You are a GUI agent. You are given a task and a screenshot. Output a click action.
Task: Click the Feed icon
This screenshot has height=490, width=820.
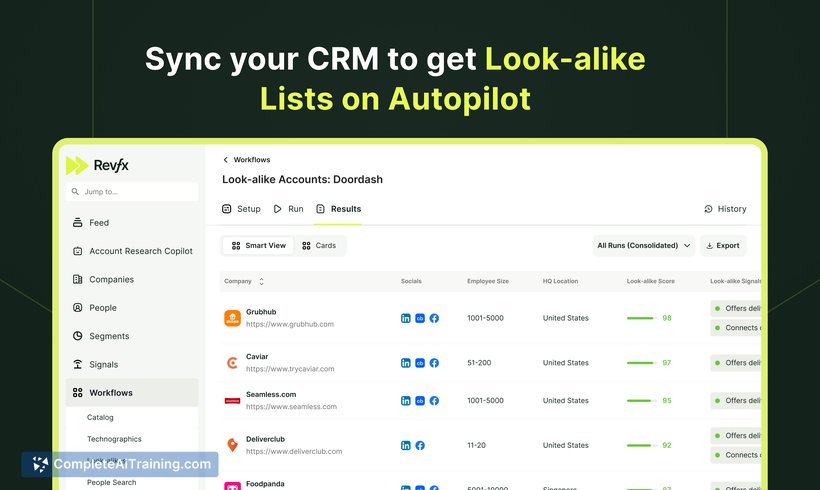tap(77, 222)
